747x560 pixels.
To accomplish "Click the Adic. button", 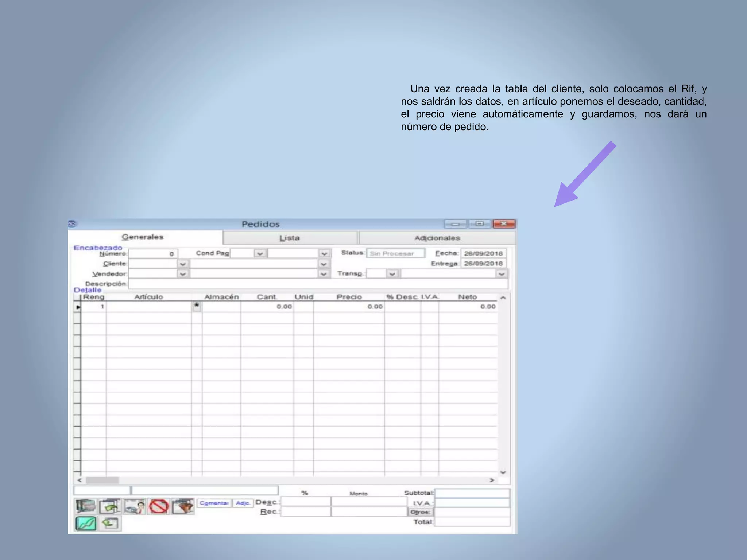I will tap(243, 503).
